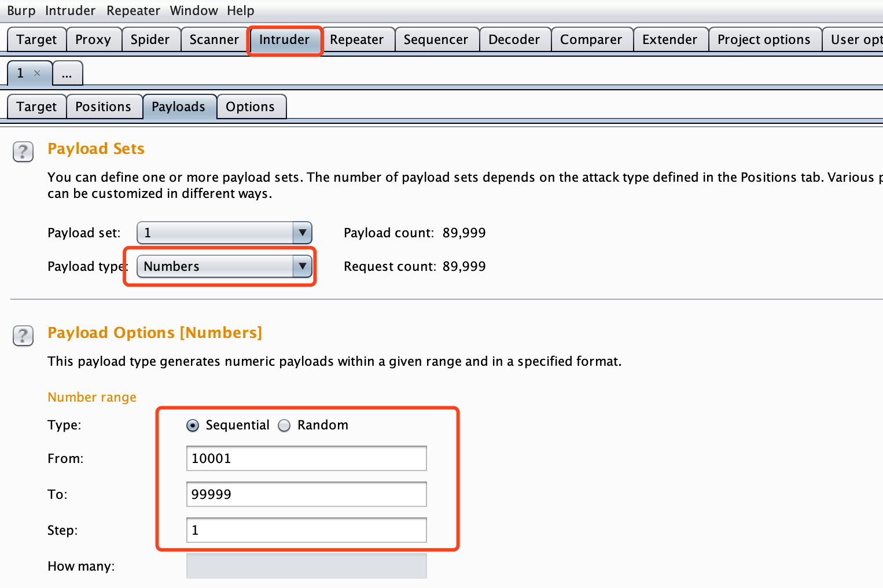Image resolution: width=883 pixels, height=588 pixels.
Task: Select the Sequential radio button
Action: (193, 425)
